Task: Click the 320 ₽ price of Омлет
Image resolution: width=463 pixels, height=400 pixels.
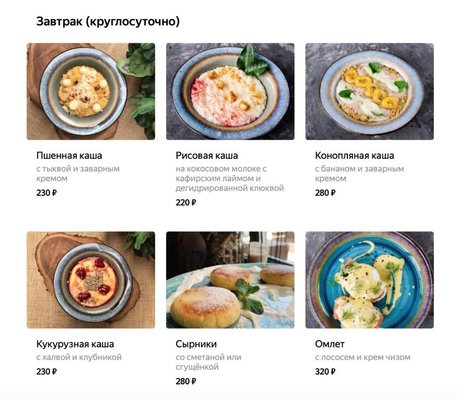Action: click(x=325, y=371)
